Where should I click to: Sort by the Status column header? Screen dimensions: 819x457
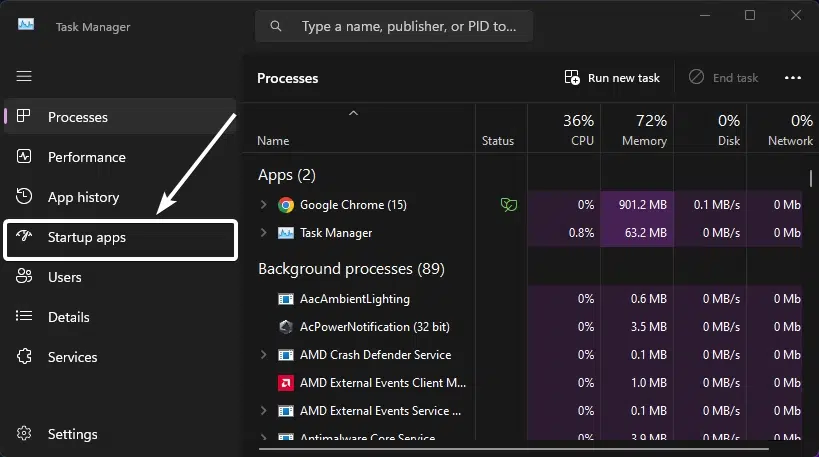(498, 141)
